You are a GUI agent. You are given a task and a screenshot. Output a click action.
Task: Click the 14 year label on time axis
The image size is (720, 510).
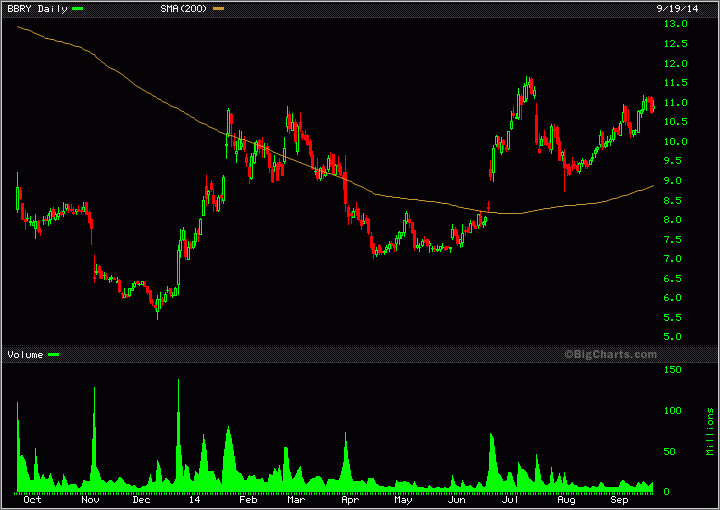[195, 500]
